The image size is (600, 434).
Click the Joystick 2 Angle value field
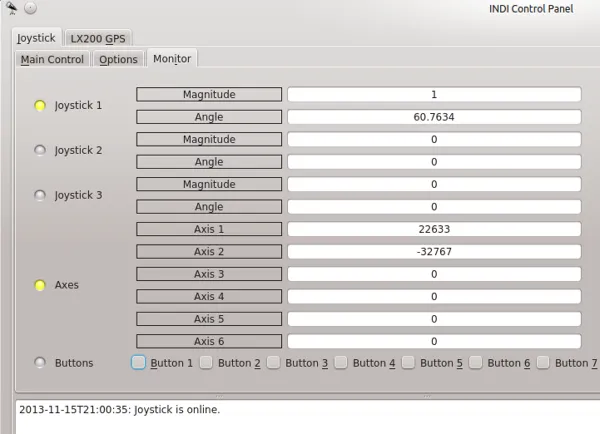coord(434,162)
